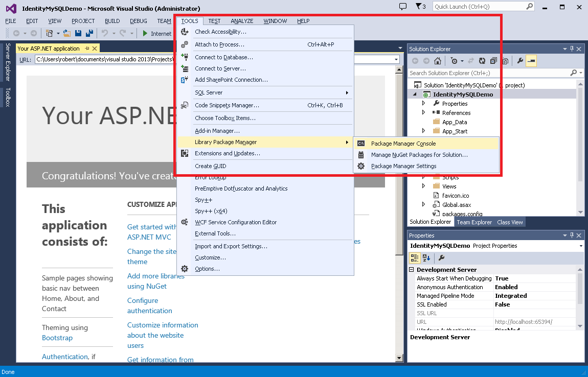
Task: Open Package Manager Settings
Action: click(403, 166)
